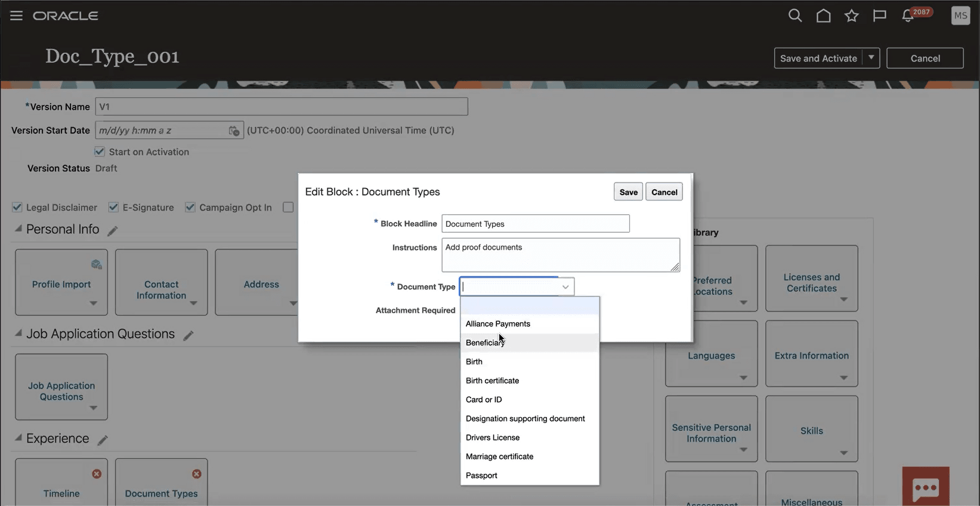
Task: Edit Experience section pencil icon
Action: [x=103, y=440]
